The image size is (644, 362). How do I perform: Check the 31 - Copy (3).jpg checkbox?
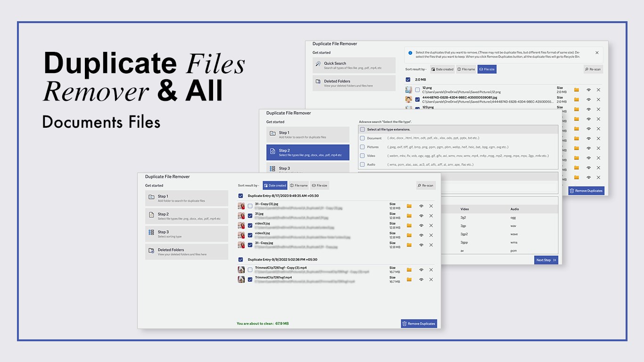coord(250,206)
